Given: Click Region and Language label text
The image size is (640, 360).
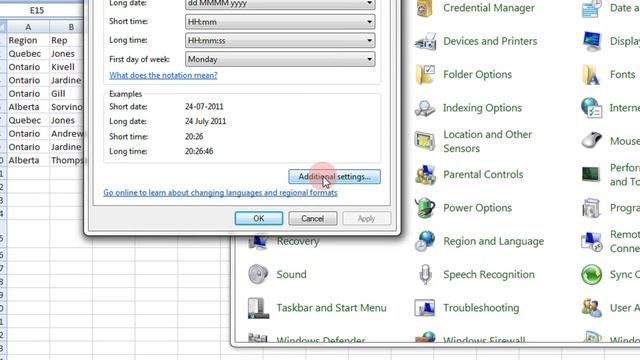Looking at the screenshot, I should coord(493,241).
